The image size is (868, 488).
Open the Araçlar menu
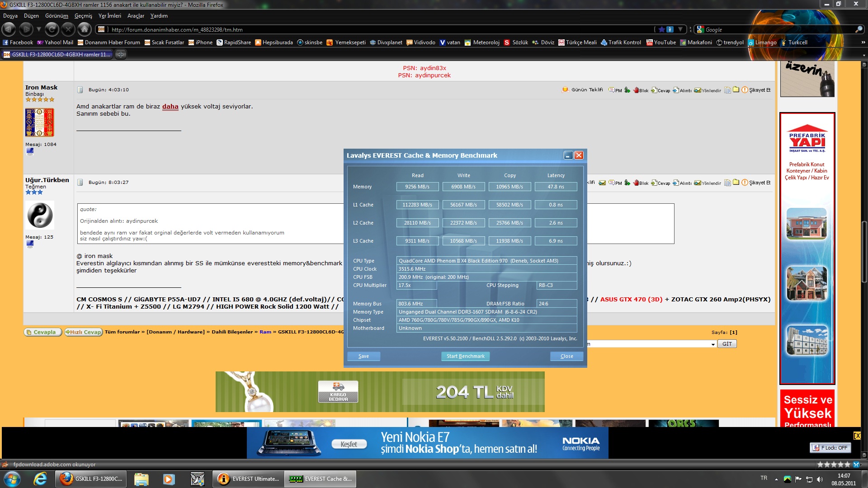(136, 16)
